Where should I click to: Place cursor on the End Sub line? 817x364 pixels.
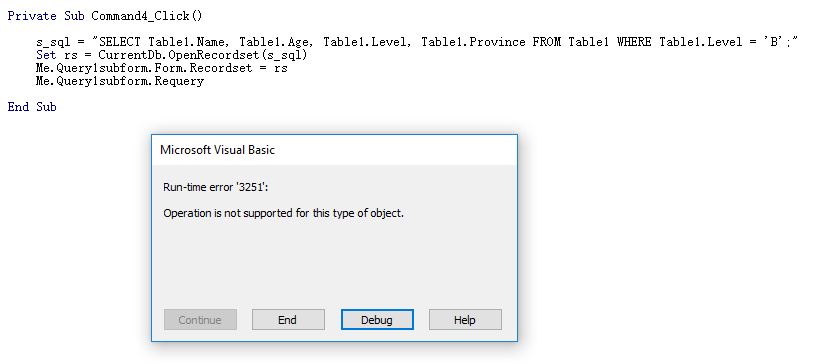pos(32,107)
